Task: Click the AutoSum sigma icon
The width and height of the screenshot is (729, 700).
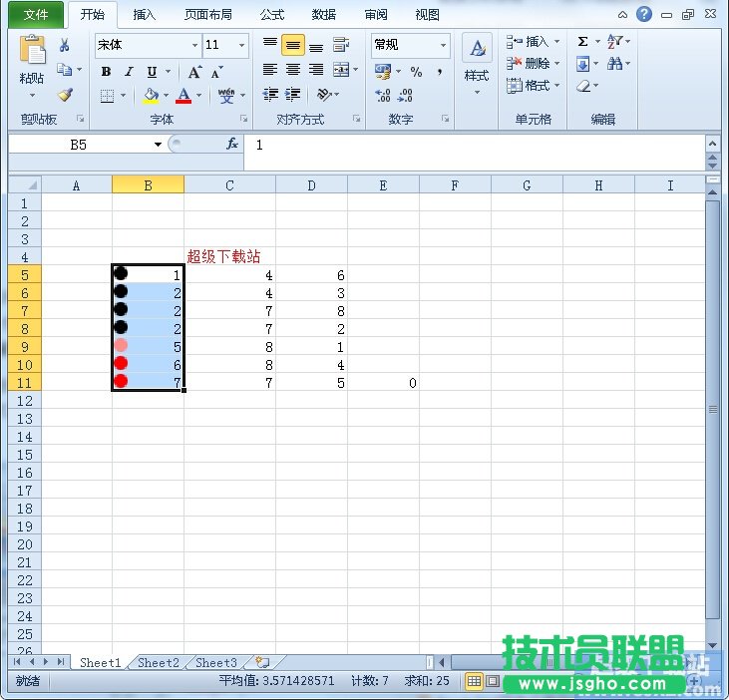Action: 582,42
